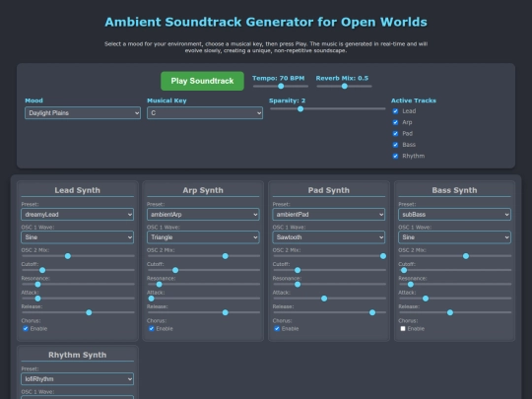Uncheck the Rhythm active track checkbox
Screen dimensions: 532x399
pyautogui.click(x=395, y=156)
